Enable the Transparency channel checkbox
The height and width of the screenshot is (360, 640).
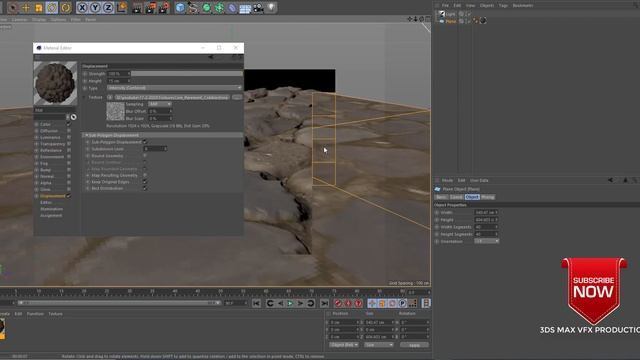[69, 144]
